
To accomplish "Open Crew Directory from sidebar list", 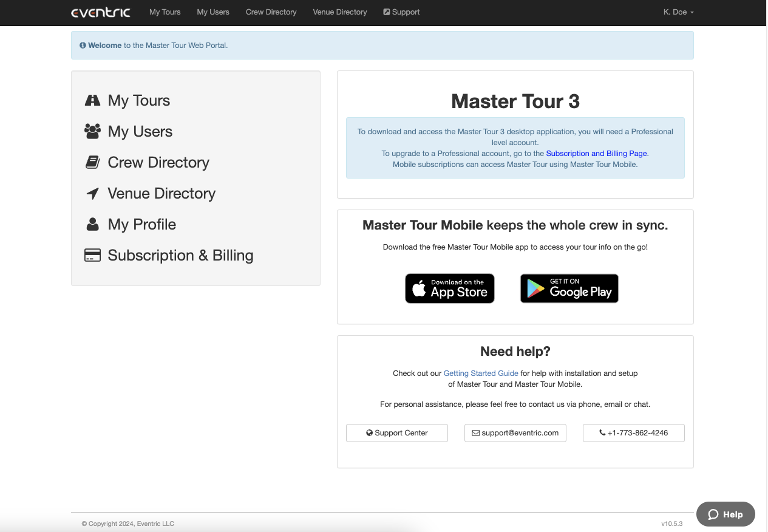I will 158,162.
